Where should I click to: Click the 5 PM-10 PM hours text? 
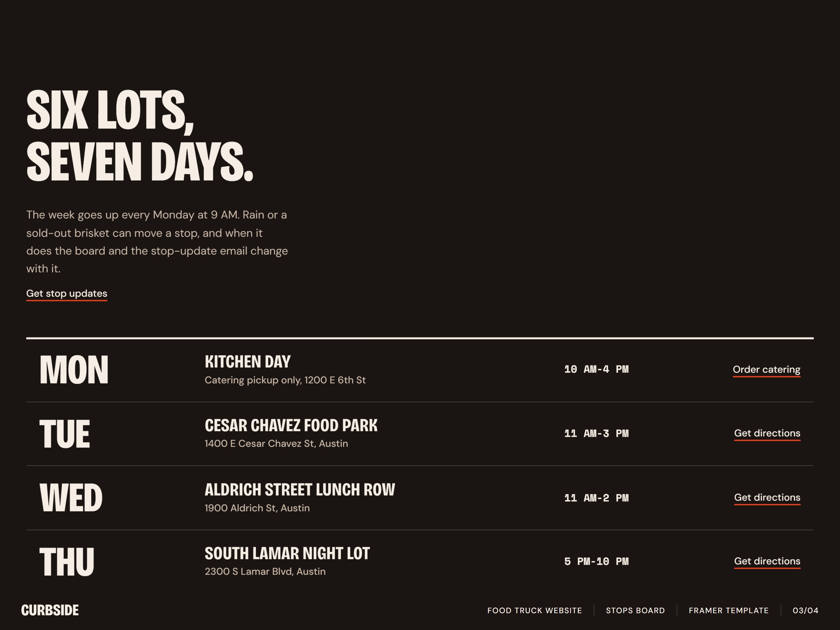[597, 561]
